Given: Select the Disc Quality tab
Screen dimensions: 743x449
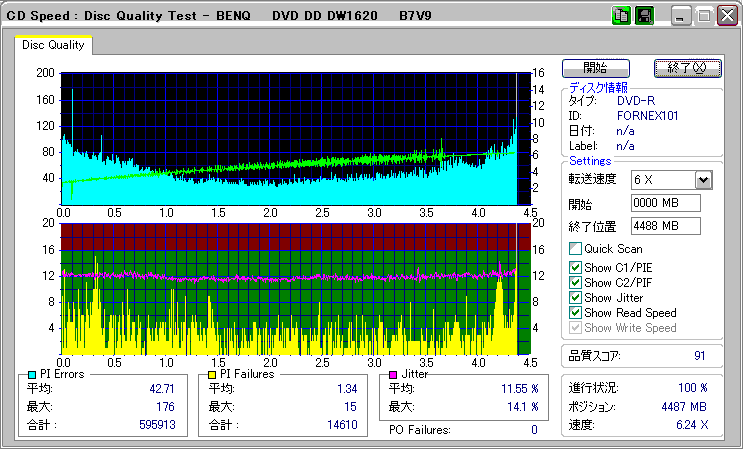Looking at the screenshot, I should [x=53, y=45].
